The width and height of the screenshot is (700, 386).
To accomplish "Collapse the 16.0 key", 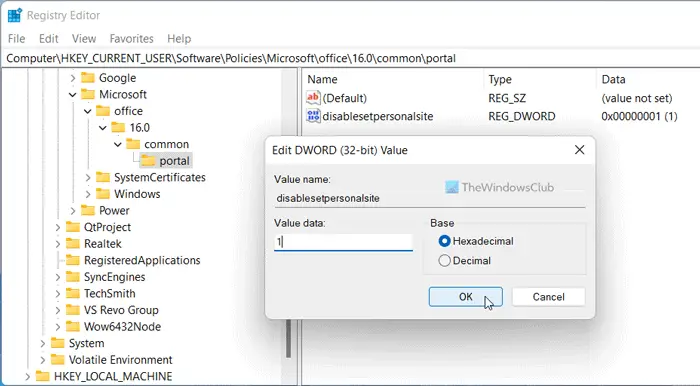I will click(x=103, y=128).
